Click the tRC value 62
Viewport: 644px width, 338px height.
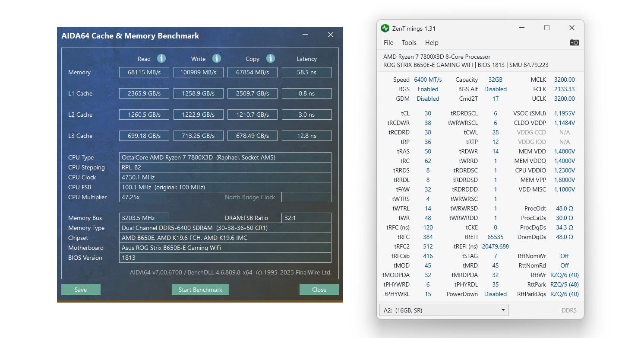coord(428,161)
